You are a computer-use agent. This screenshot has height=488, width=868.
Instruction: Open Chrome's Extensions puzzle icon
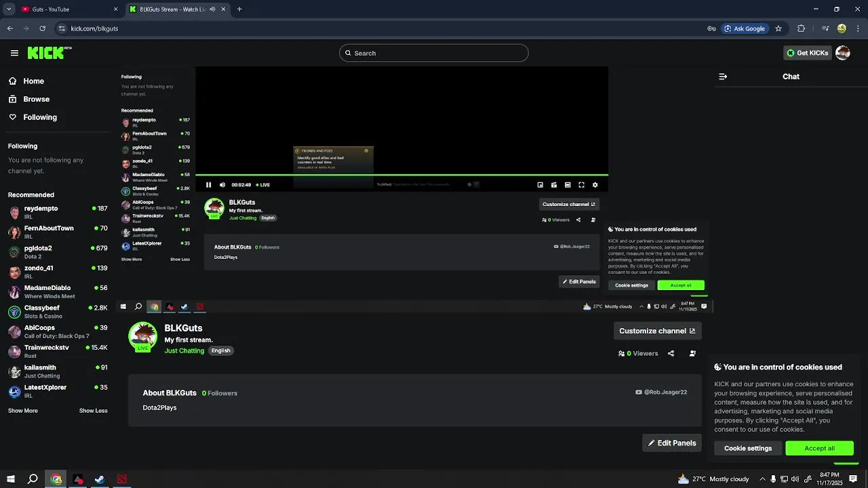click(802, 28)
